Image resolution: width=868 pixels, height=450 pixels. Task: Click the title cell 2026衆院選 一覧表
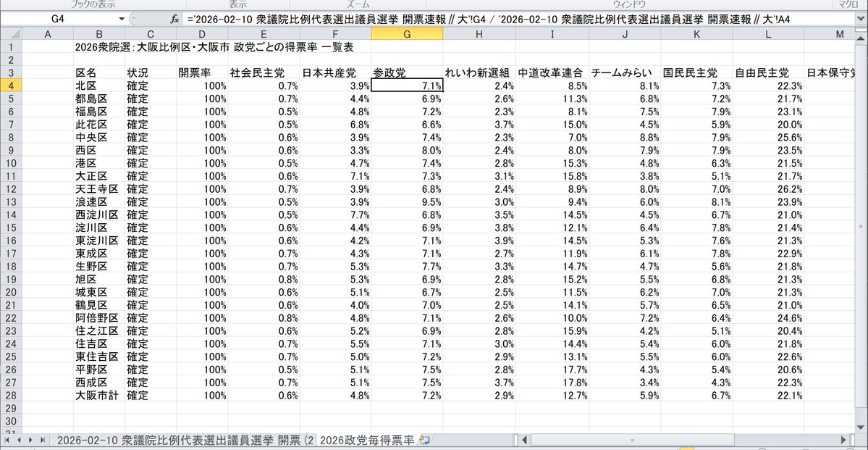pos(214,47)
